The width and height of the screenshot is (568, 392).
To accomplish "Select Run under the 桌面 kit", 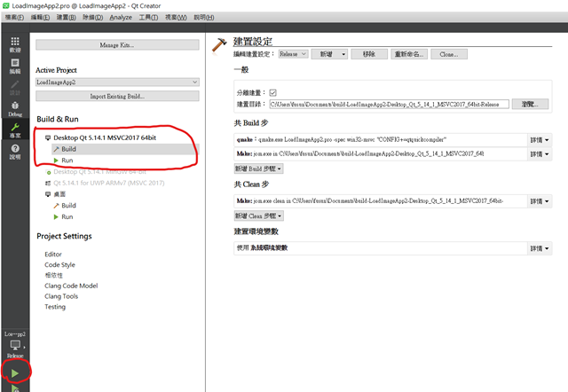I will 67,216.
